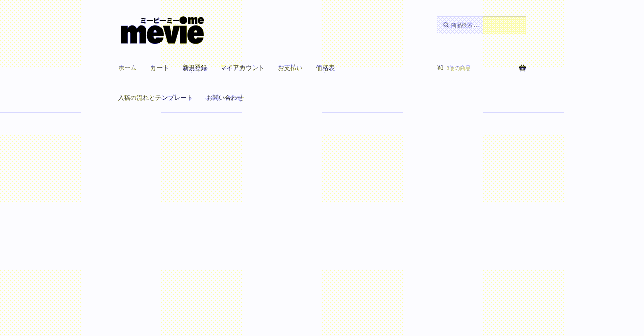This screenshot has width=644, height=336.
Task: Open 入稿の流れとテンプレート page
Action: click(x=155, y=98)
